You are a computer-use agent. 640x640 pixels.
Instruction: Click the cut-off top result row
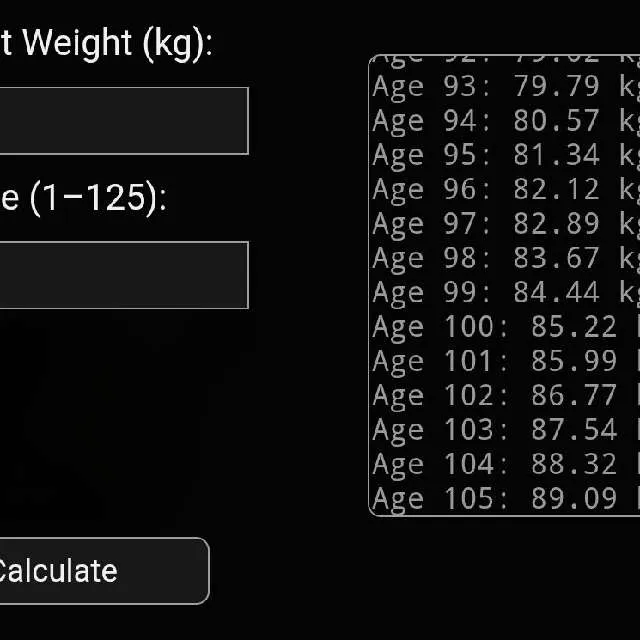pyautogui.click(x=500, y=60)
